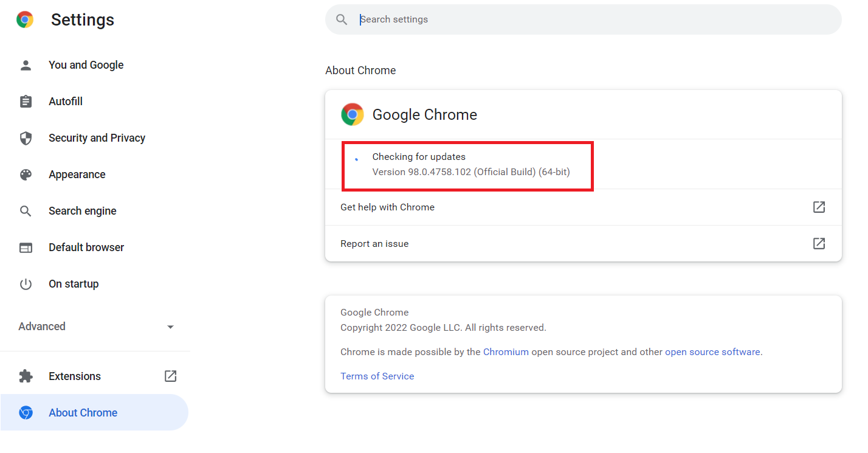Click the Settings title text

click(83, 19)
